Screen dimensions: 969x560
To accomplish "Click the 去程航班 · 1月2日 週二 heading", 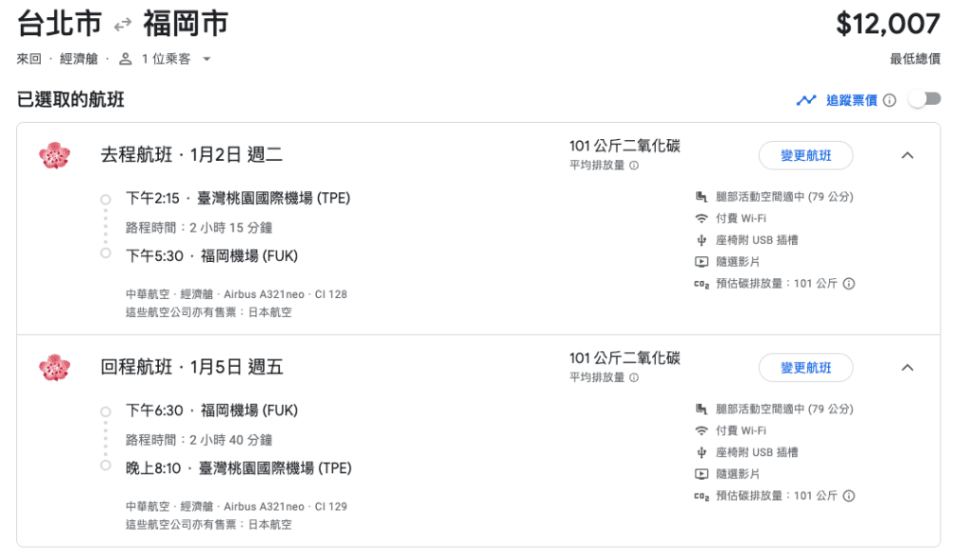I will tap(191, 154).
